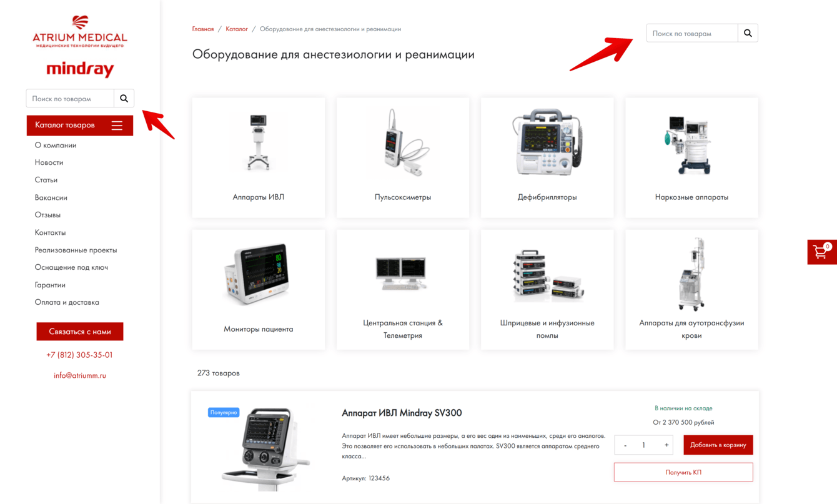Decrease quantity with the minus button
The height and width of the screenshot is (504, 837).
point(625,445)
